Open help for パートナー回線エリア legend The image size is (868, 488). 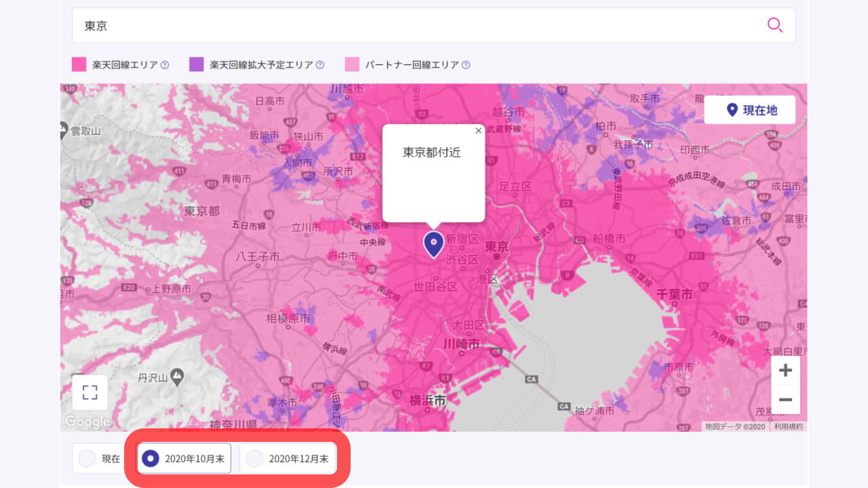tap(466, 65)
